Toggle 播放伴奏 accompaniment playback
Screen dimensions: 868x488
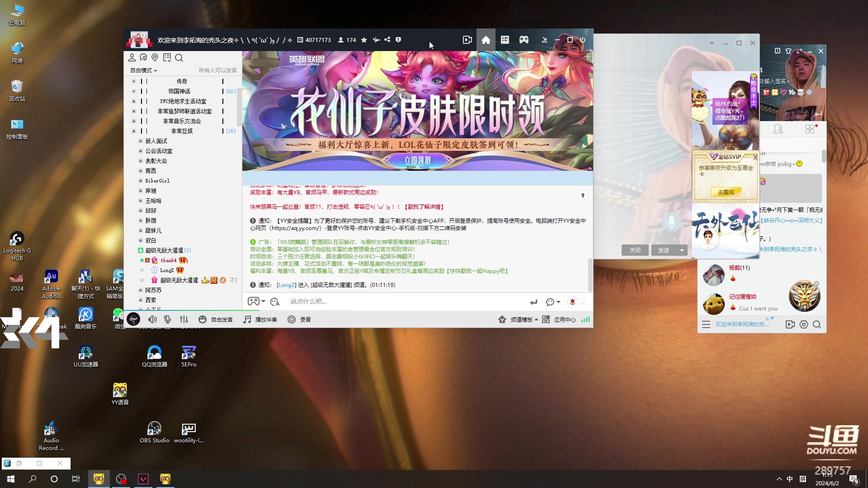click(260, 319)
